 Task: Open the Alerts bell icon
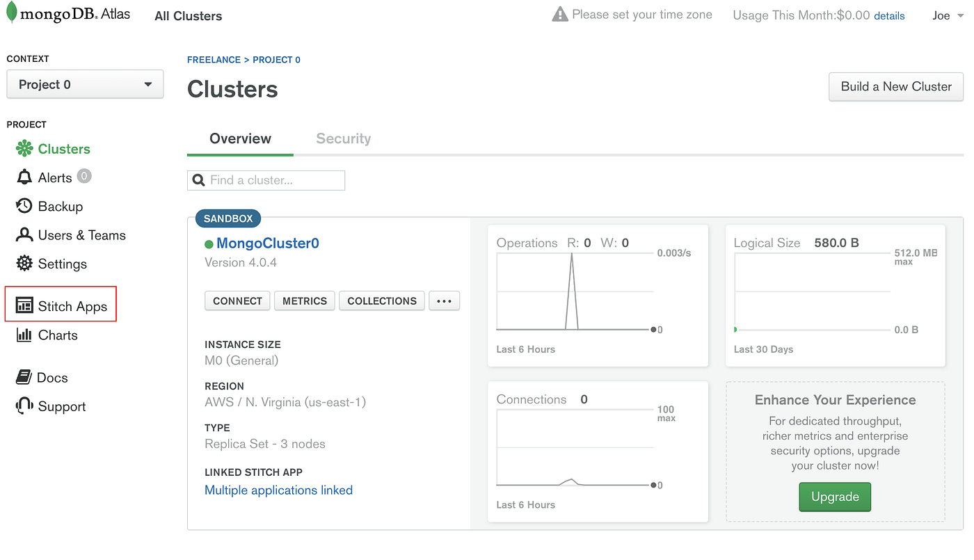pyautogui.click(x=24, y=177)
